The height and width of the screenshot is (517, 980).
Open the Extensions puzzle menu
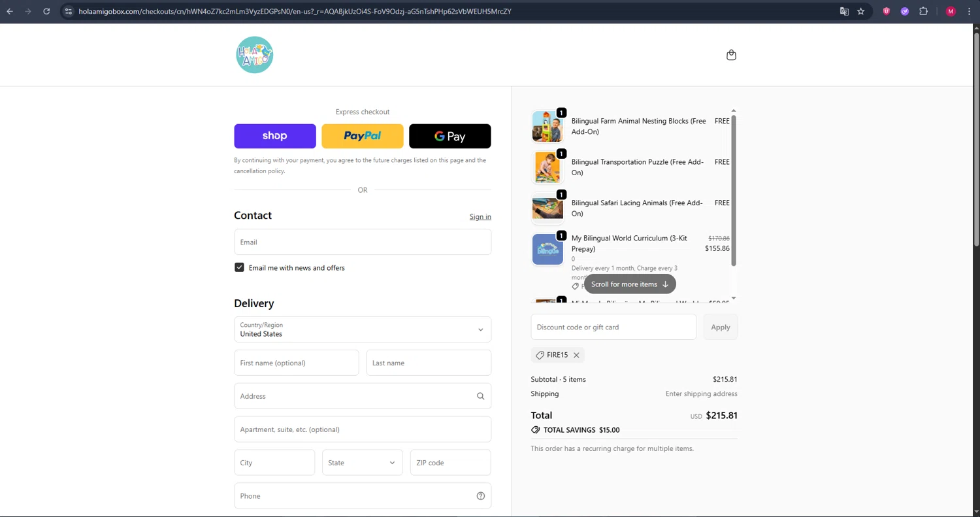[x=923, y=11]
